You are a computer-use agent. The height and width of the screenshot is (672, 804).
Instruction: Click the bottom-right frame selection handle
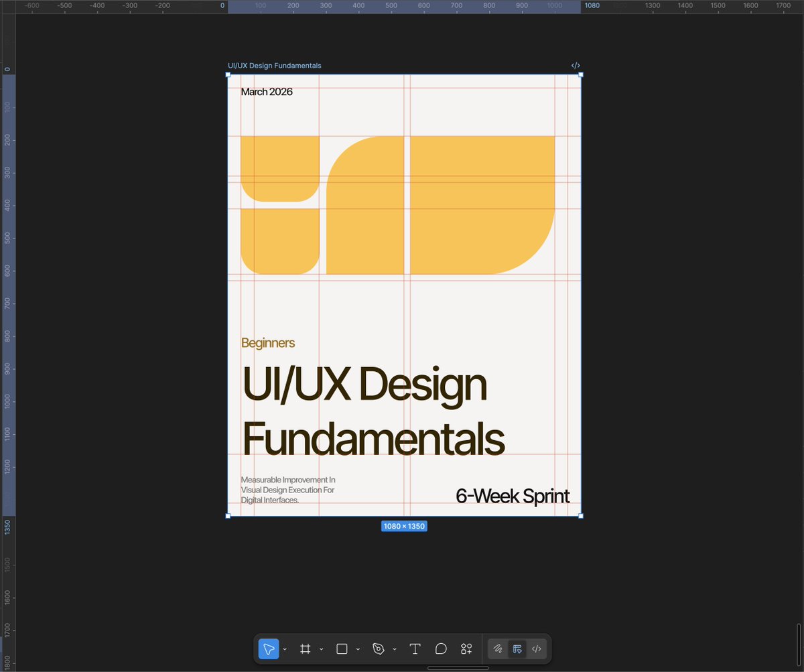coord(581,516)
